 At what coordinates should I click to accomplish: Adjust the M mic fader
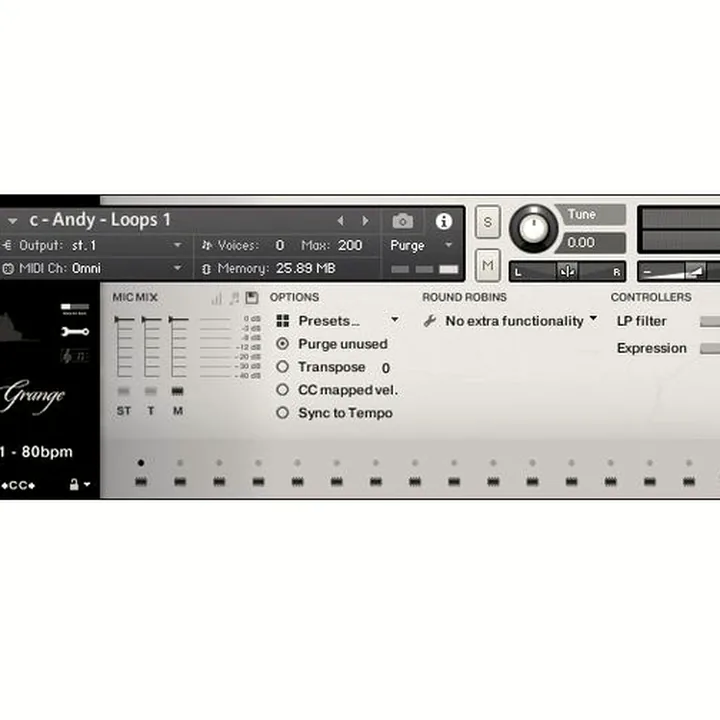point(178,319)
